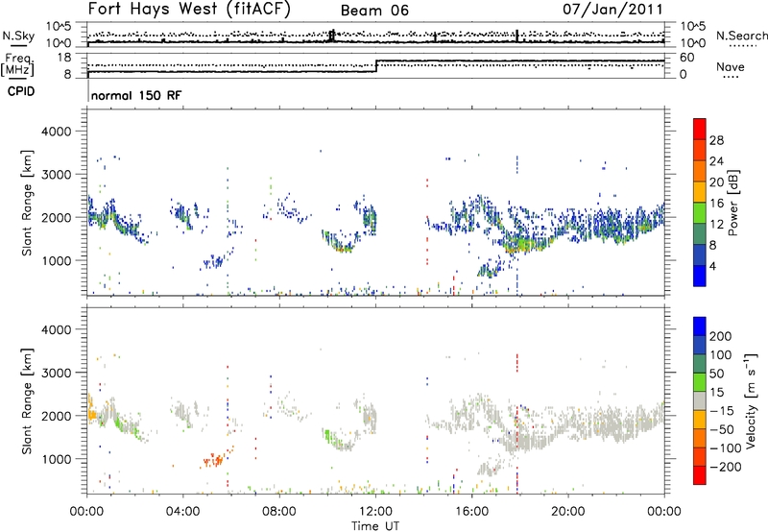The image size is (768, 532).
Task: Click the "1000" tick on the power panel
Action: 57,260
